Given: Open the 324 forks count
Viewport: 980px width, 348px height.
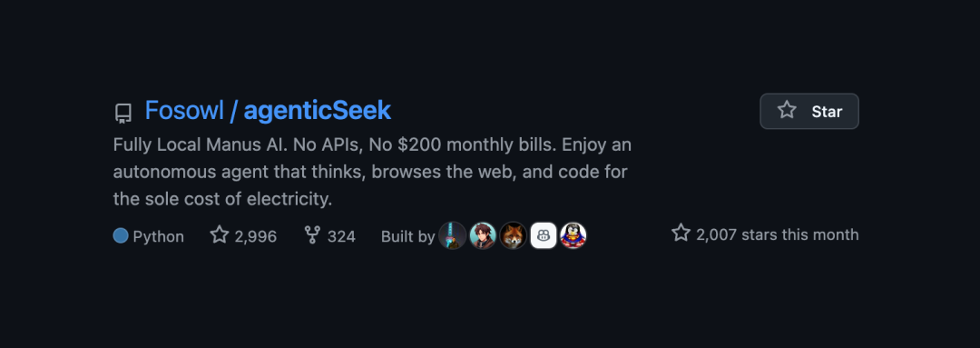Looking at the screenshot, I should [341, 236].
